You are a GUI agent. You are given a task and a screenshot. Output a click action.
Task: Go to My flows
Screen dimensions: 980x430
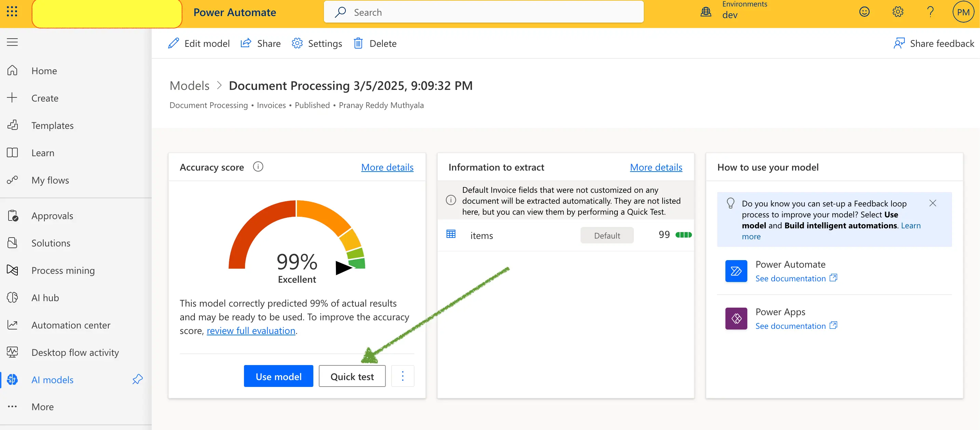click(x=50, y=180)
